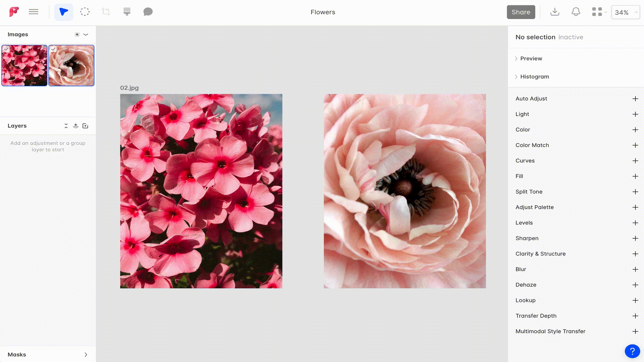Add Auto Adjust with plus icon
Screen dimensions: 644x362
tap(635, 99)
